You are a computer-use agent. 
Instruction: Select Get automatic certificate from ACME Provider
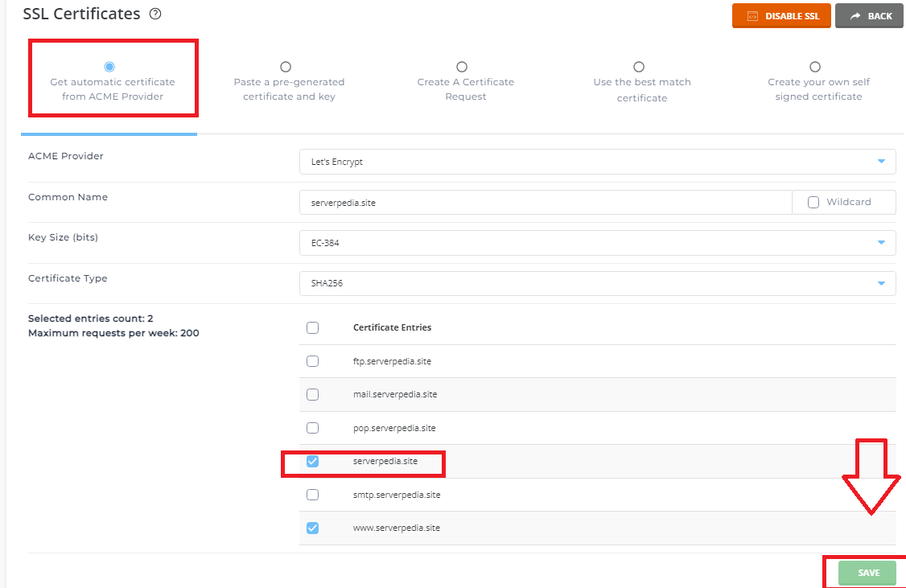pos(109,67)
